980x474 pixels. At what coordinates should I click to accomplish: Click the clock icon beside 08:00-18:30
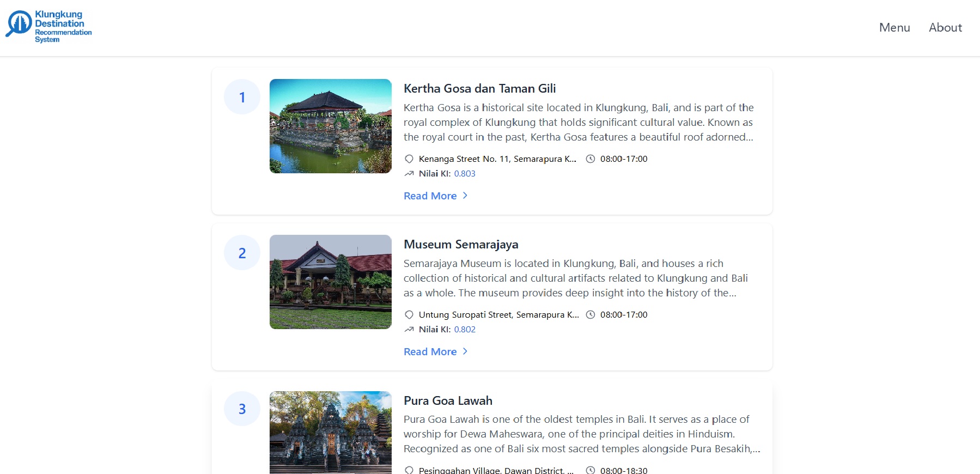(x=591, y=470)
